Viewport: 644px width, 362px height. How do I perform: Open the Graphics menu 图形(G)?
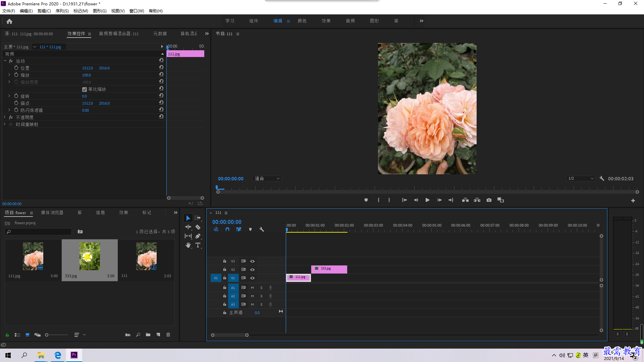[100, 11]
